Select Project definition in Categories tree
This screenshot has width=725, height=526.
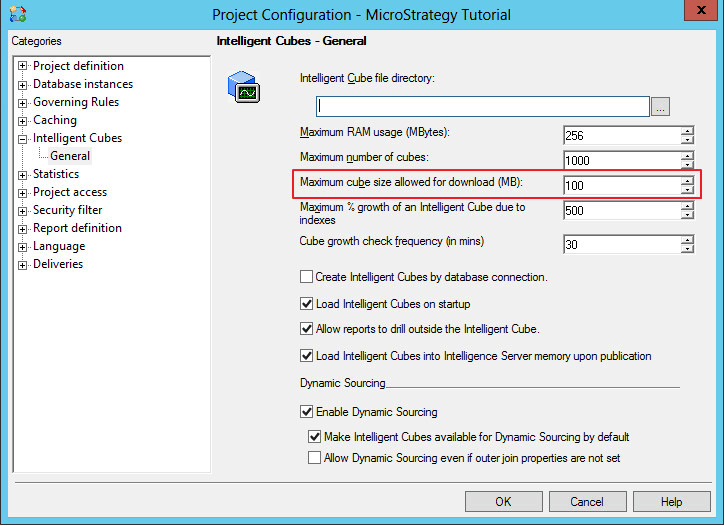click(78, 66)
